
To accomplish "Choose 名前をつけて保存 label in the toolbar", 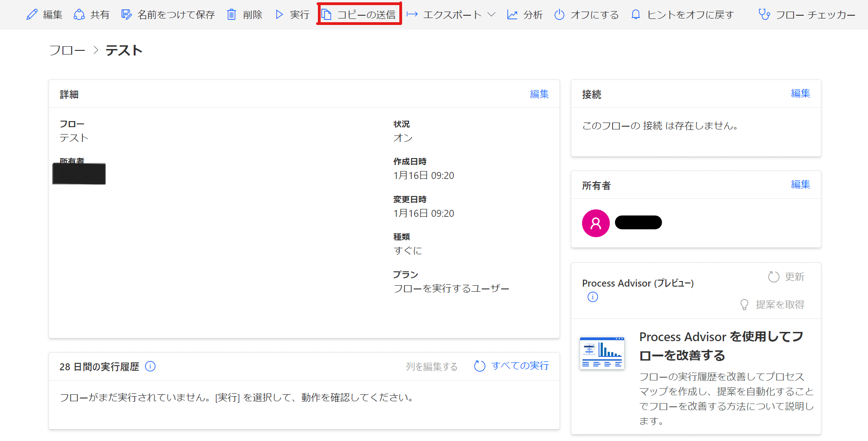I will click(176, 15).
